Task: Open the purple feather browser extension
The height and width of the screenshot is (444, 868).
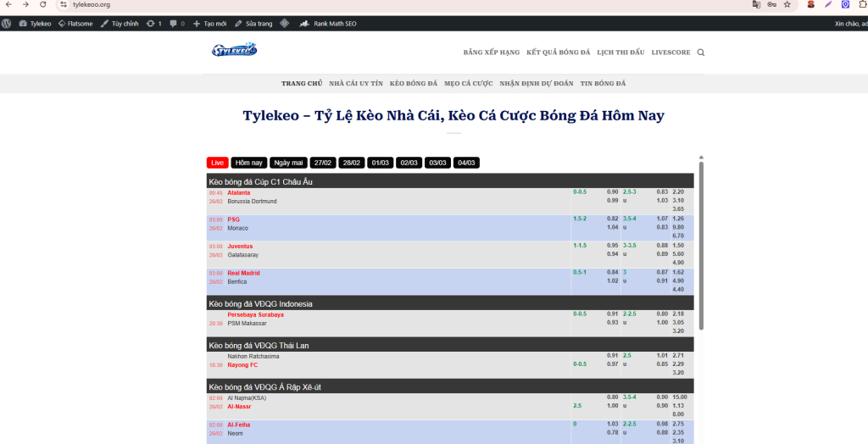Action: point(828,4)
